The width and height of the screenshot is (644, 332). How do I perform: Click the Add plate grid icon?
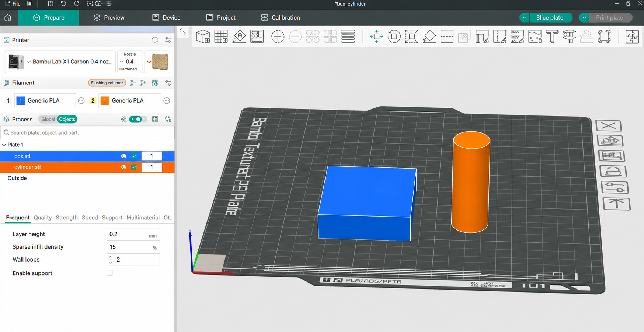point(221,37)
